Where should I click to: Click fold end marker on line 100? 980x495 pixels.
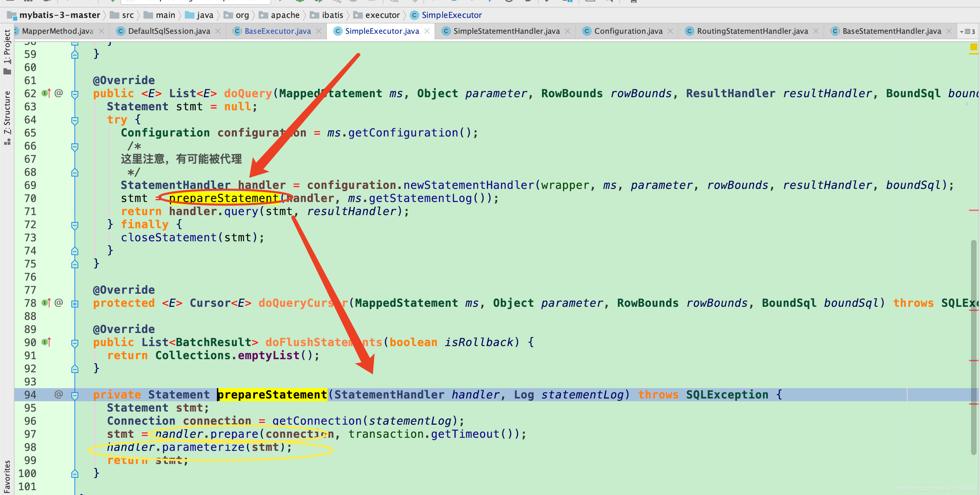(x=75, y=474)
